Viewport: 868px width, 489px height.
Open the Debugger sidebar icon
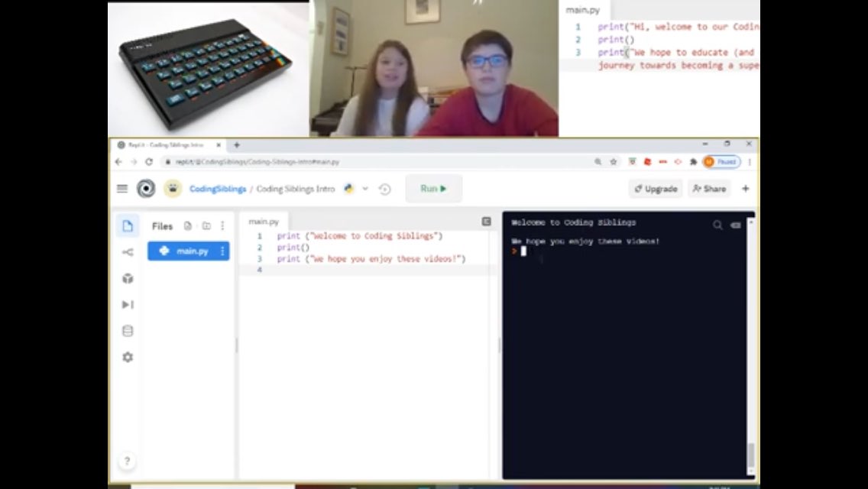click(128, 305)
